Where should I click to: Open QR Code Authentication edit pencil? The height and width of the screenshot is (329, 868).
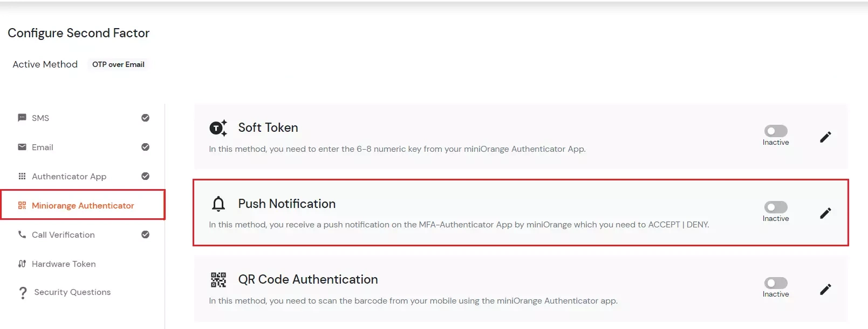pos(825,289)
